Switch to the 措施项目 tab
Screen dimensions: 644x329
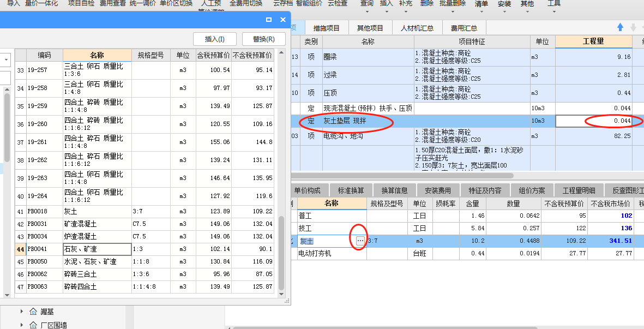point(327,28)
